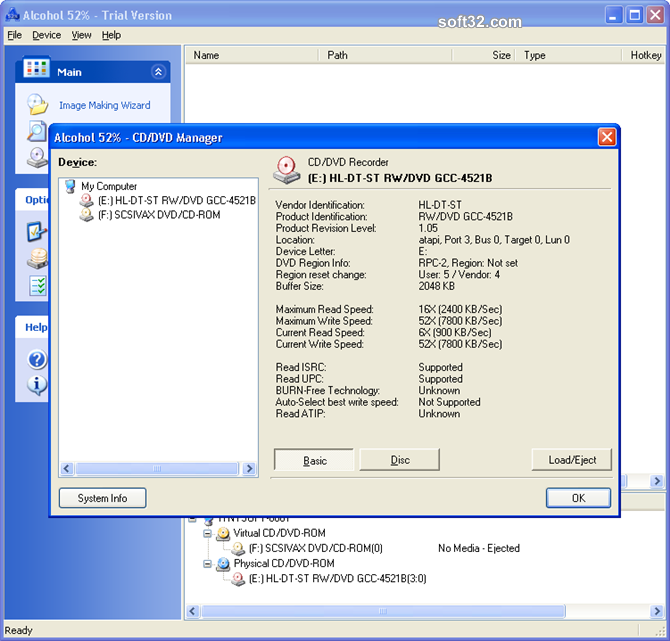Click the CD drive icon in Main panel
The width and height of the screenshot is (670, 641).
[x=38, y=158]
